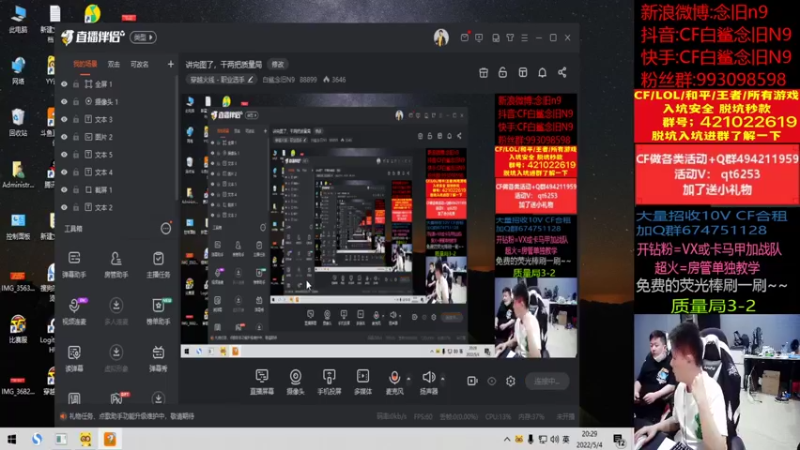Hide the 文本 3 source
Image resolution: width=800 pixels, height=450 pixels.
pyautogui.click(x=64, y=119)
